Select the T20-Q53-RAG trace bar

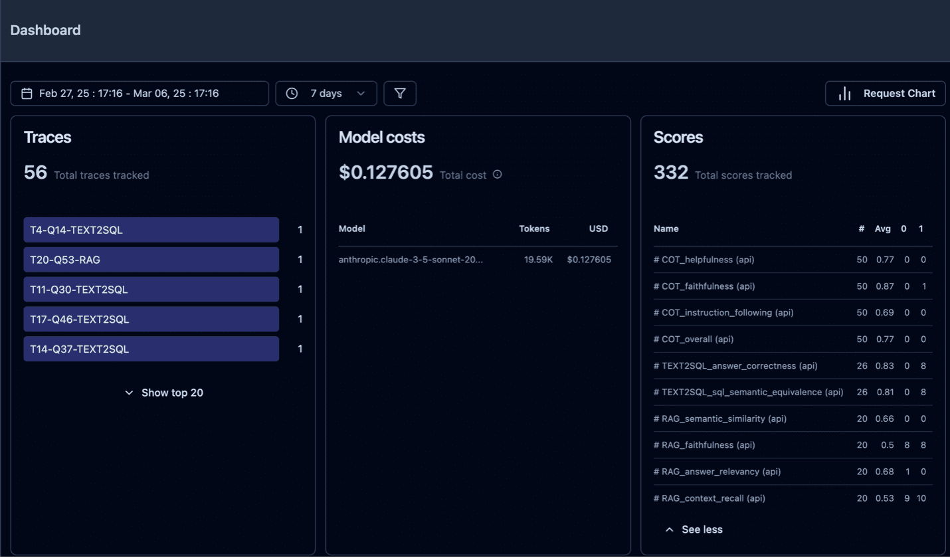click(151, 260)
